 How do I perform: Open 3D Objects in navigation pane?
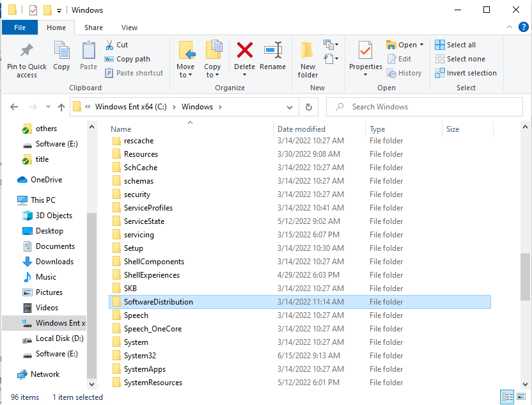click(x=47, y=216)
